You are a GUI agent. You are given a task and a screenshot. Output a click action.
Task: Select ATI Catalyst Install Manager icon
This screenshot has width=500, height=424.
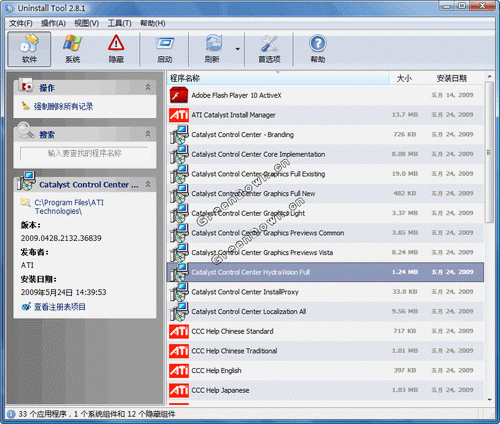click(179, 115)
